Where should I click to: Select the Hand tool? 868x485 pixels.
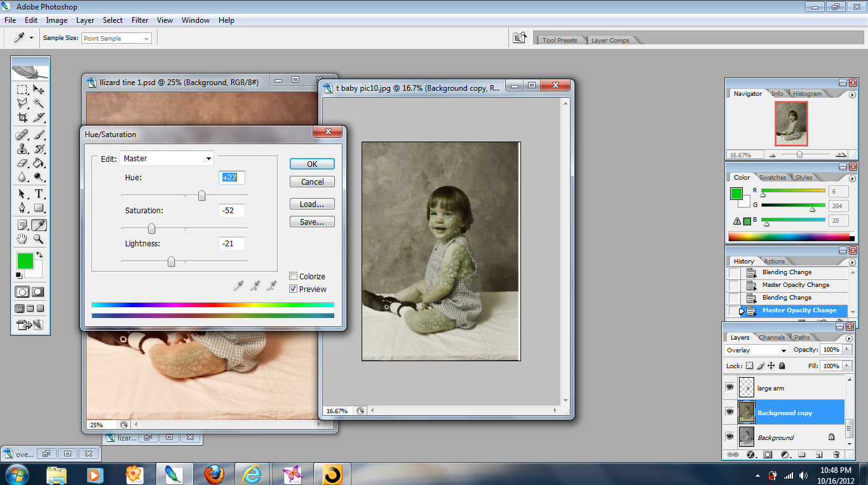[x=22, y=239]
